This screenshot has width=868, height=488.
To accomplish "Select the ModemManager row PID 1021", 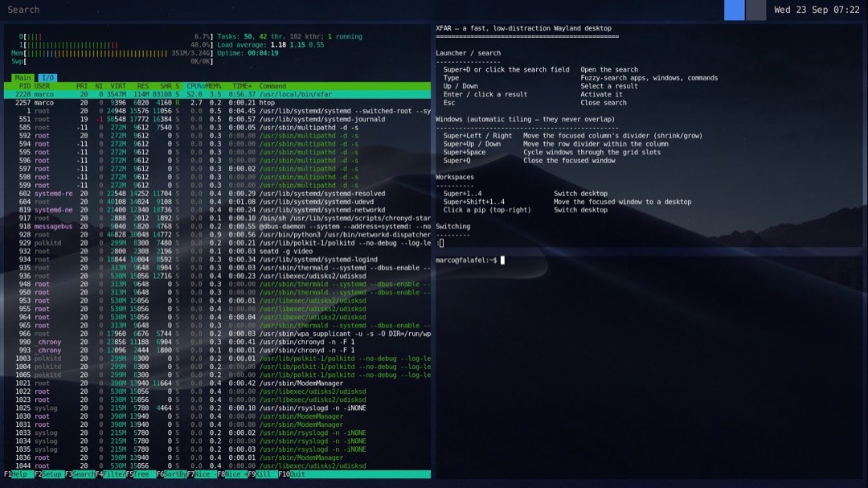I will [x=218, y=383].
